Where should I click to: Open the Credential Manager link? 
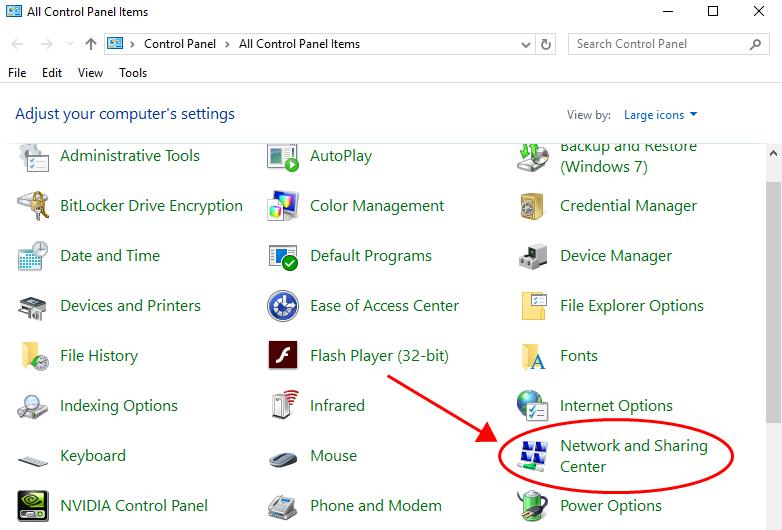pyautogui.click(x=628, y=205)
